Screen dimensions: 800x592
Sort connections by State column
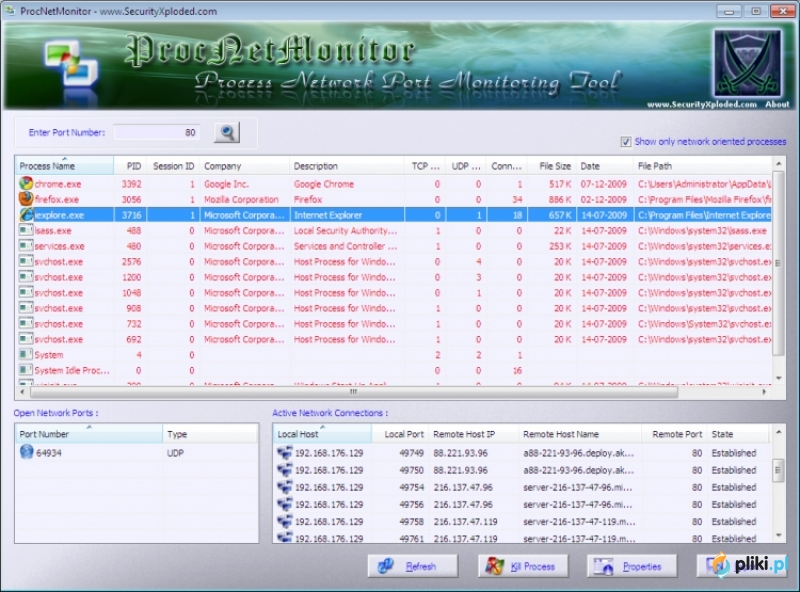pos(738,434)
